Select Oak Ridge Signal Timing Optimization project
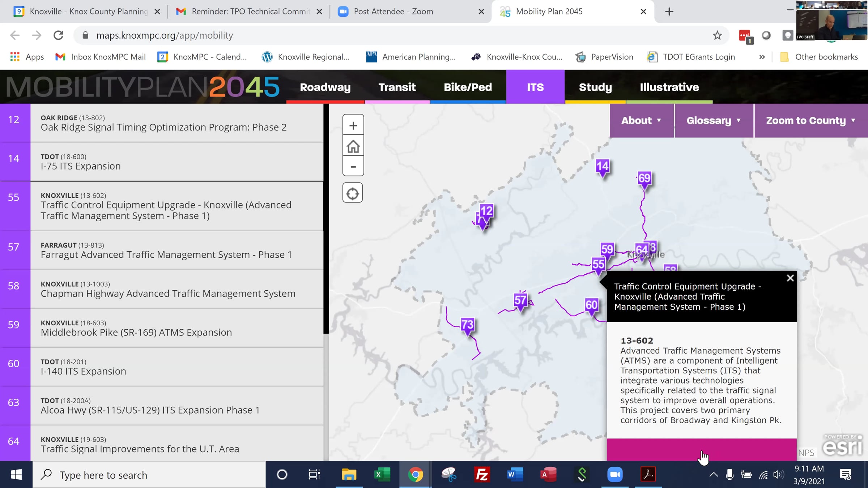The width and height of the screenshot is (868, 488). pos(162,123)
